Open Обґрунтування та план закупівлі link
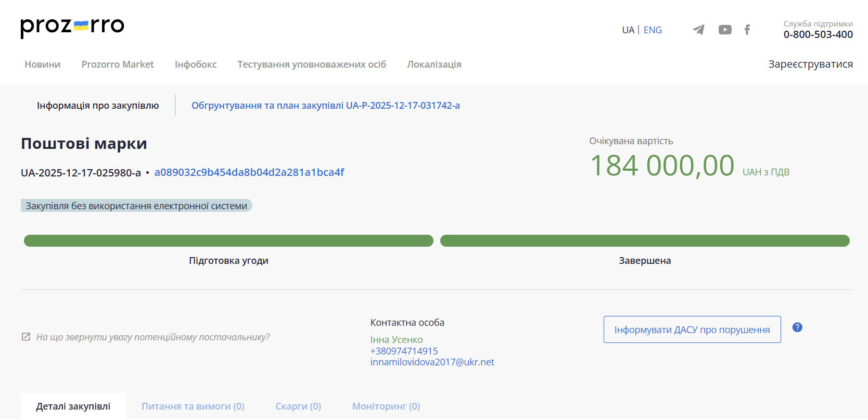This screenshot has width=868, height=420. [326, 106]
